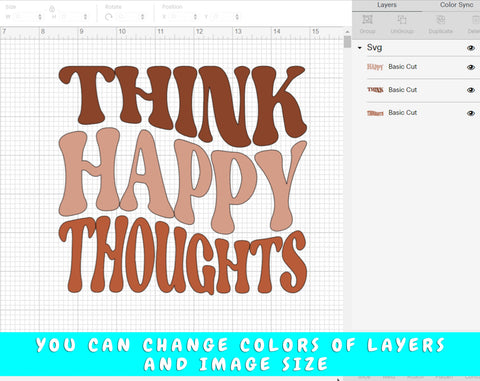The height and width of the screenshot is (381, 480).
Task: Select the brown THINK text on canvas
Action: (x=182, y=105)
